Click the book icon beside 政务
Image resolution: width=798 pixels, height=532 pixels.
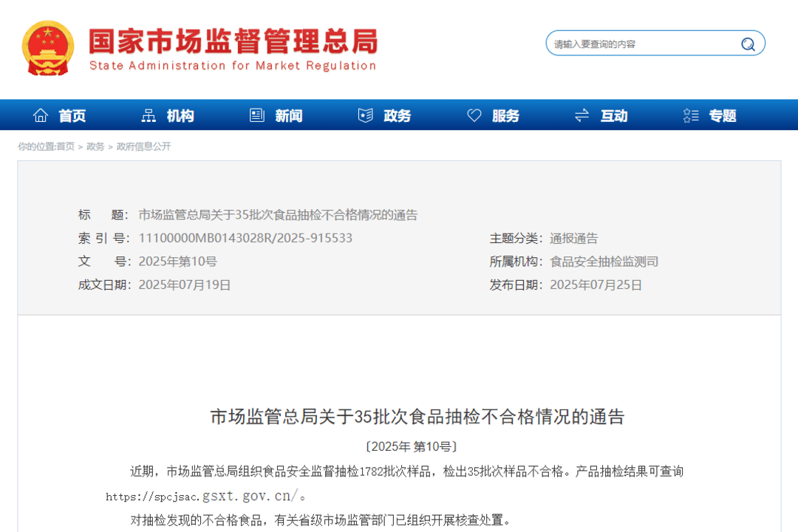(365, 115)
